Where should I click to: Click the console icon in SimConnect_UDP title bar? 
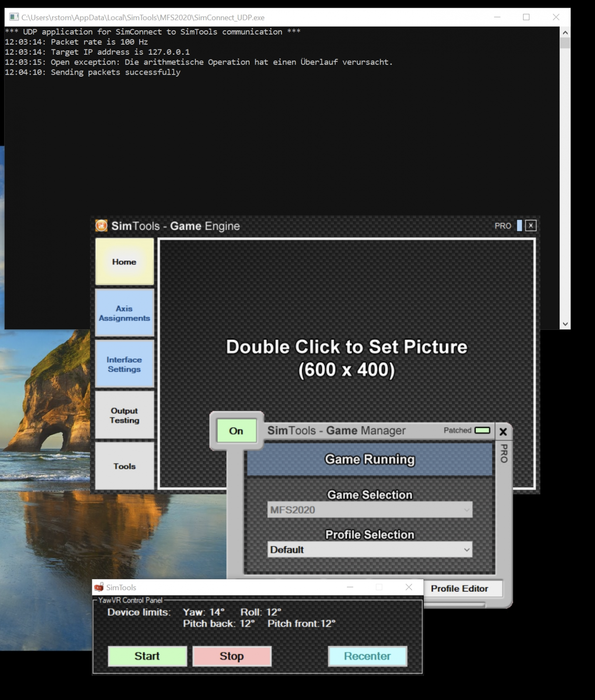(14, 17)
